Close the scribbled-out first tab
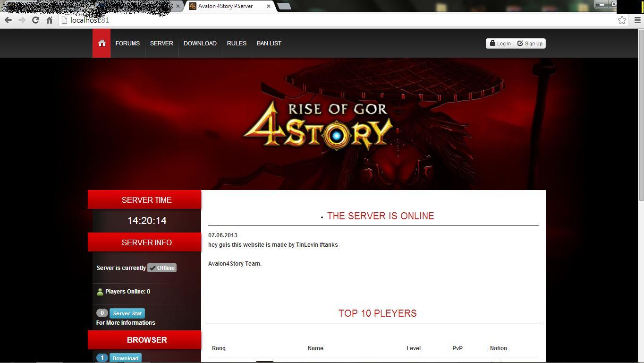Screen dimensions: 644x363 pos(178,6)
